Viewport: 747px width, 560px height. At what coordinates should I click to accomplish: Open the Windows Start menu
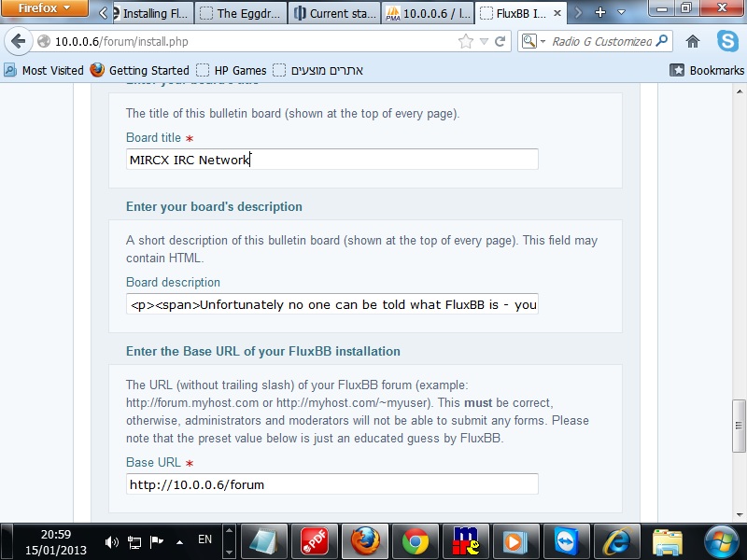tap(721, 542)
